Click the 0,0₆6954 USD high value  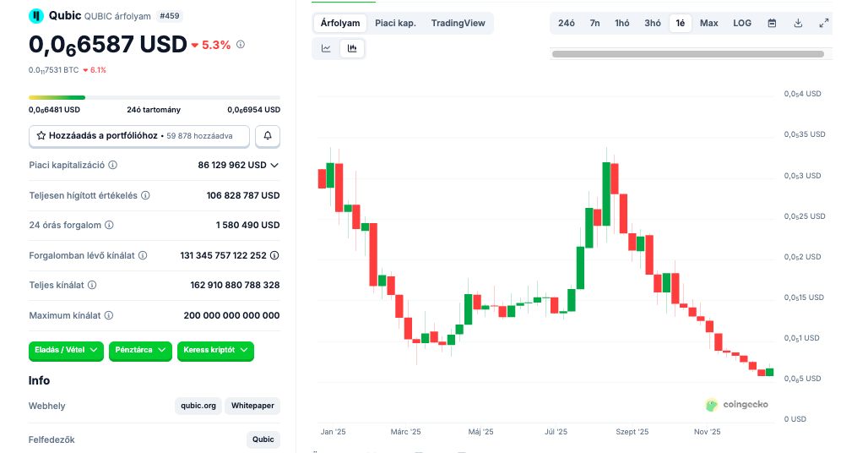(253, 110)
